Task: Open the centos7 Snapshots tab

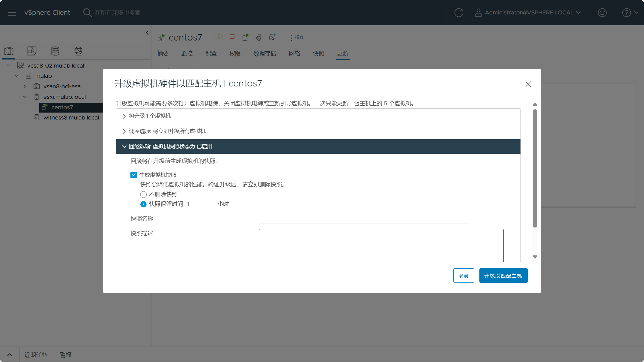Action: tap(318, 53)
